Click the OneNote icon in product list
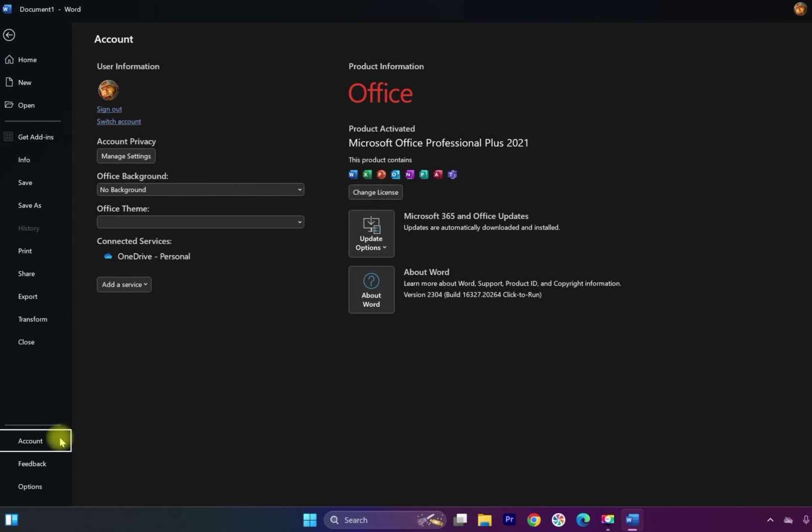The width and height of the screenshot is (812, 532). coord(409,175)
